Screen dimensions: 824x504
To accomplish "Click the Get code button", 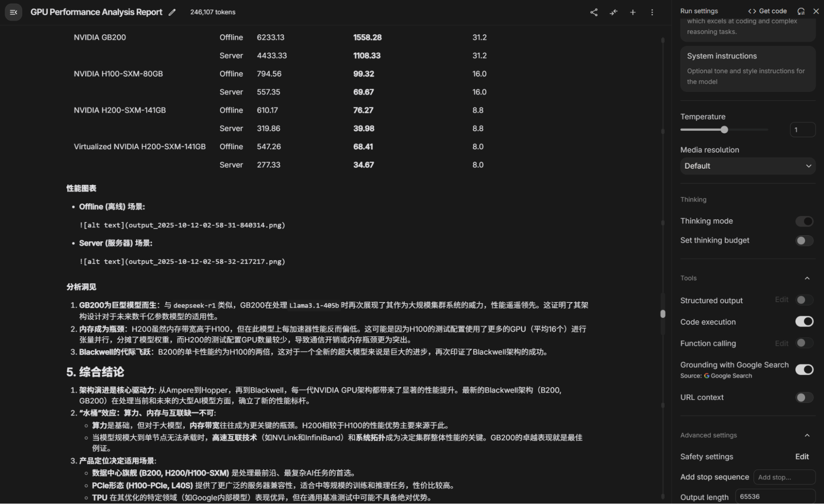I will [768, 11].
